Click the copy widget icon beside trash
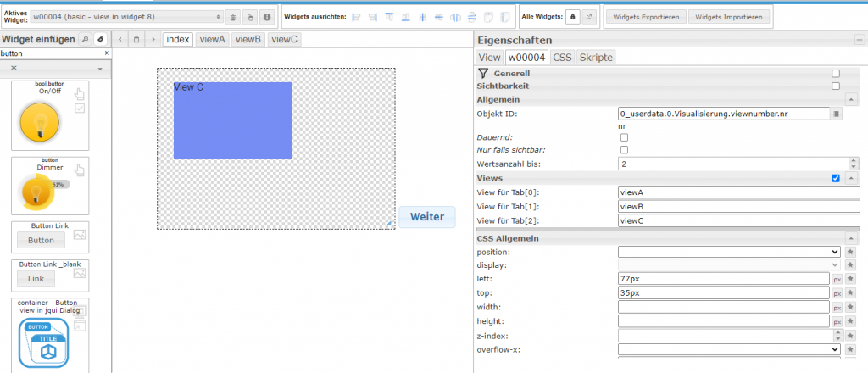Viewport: 868px width, 373px height. (249, 17)
